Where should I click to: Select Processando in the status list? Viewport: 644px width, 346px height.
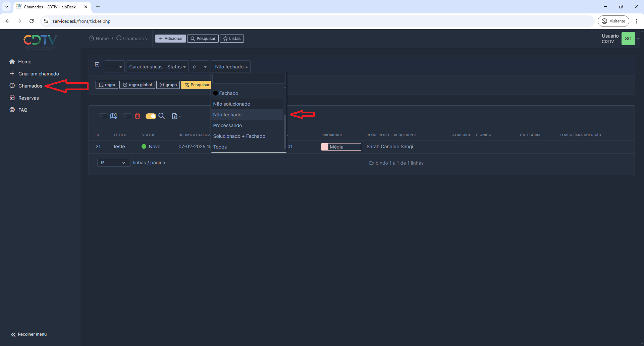(227, 125)
